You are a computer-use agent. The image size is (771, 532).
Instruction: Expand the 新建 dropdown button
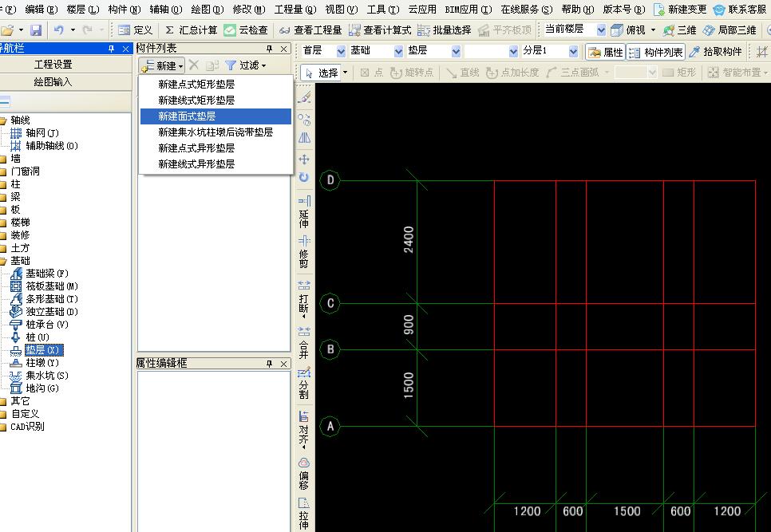click(162, 65)
